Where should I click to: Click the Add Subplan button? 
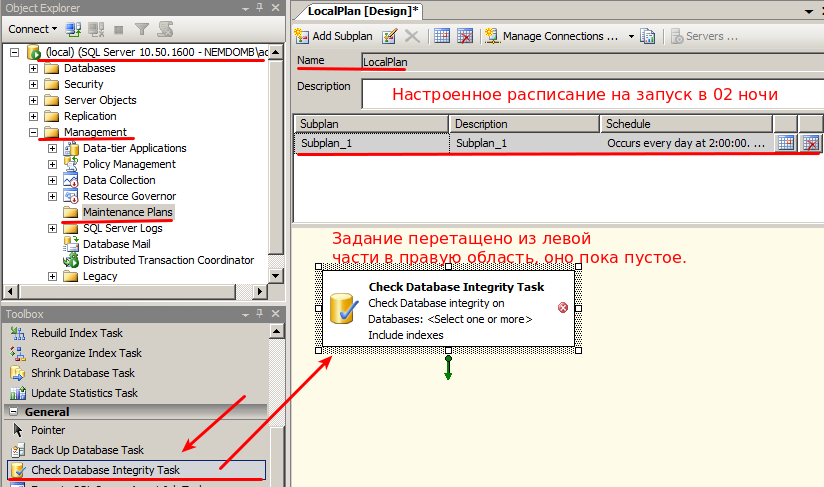click(x=334, y=36)
